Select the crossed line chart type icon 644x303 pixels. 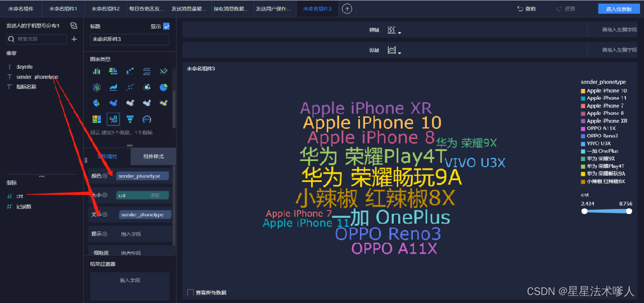click(164, 71)
